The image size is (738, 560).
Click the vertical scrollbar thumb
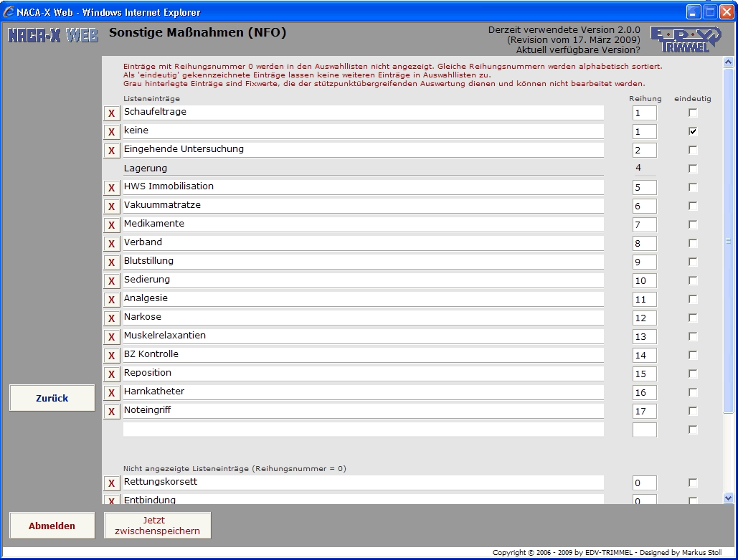pos(728,240)
